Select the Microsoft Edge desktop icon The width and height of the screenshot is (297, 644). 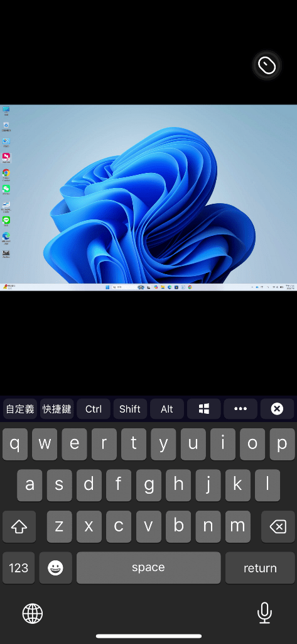(x=6, y=237)
